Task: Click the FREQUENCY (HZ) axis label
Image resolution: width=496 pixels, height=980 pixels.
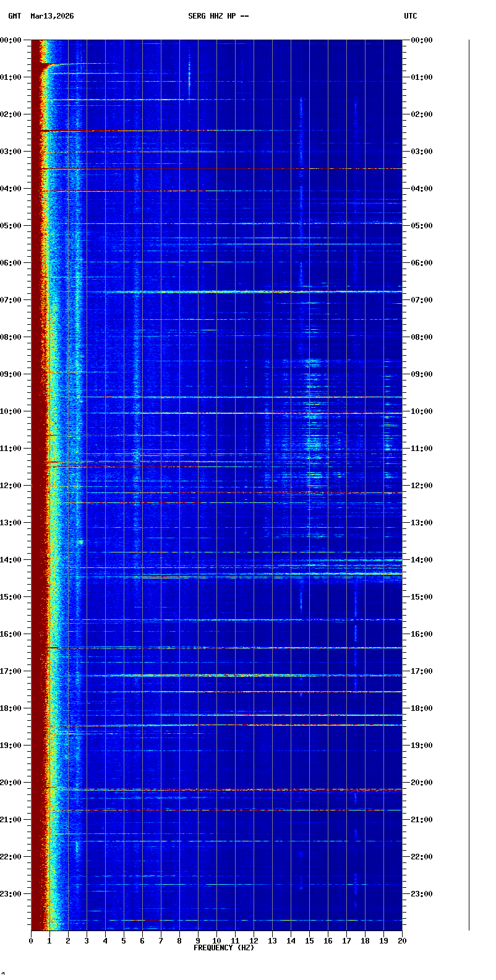Action: [224, 948]
